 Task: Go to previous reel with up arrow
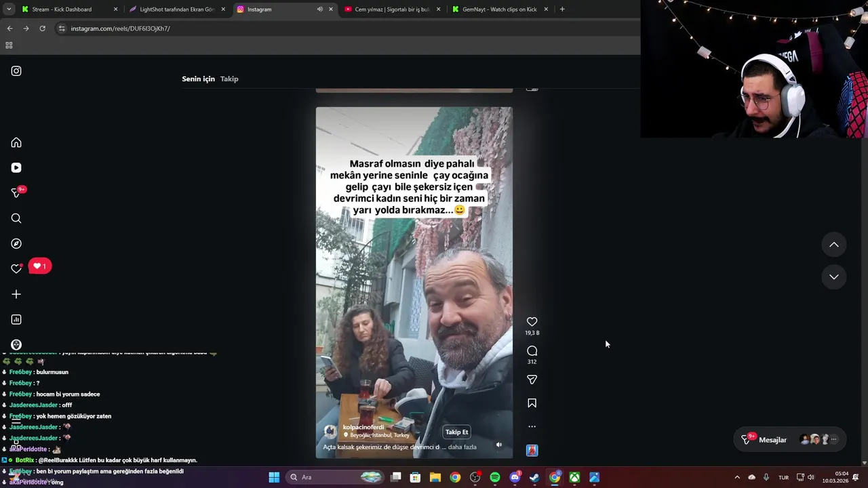(834, 245)
